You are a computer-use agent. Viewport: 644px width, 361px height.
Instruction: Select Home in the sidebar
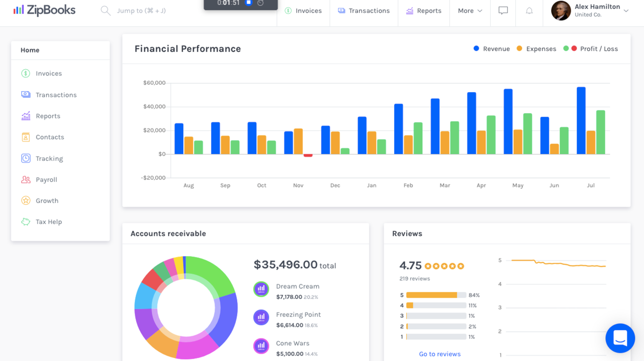[x=30, y=50]
